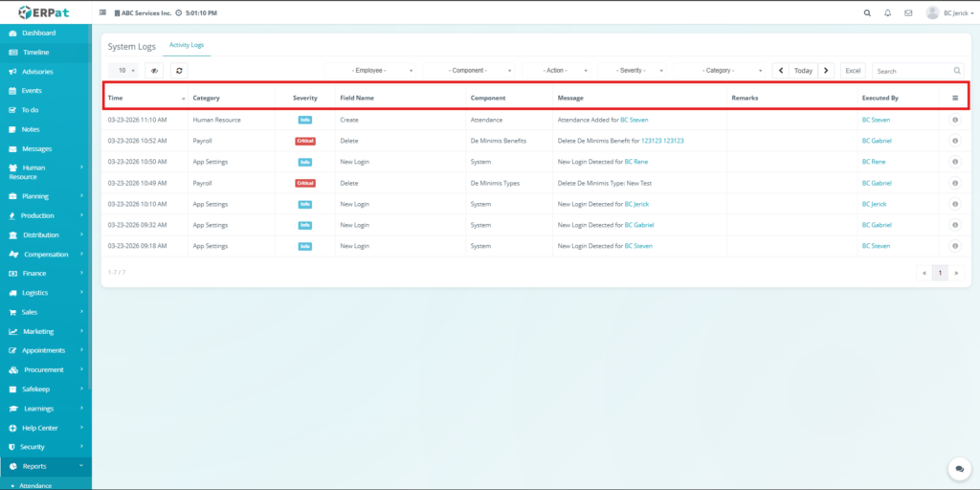
Task: Change the page size dropdown showing 10
Action: (x=123, y=71)
